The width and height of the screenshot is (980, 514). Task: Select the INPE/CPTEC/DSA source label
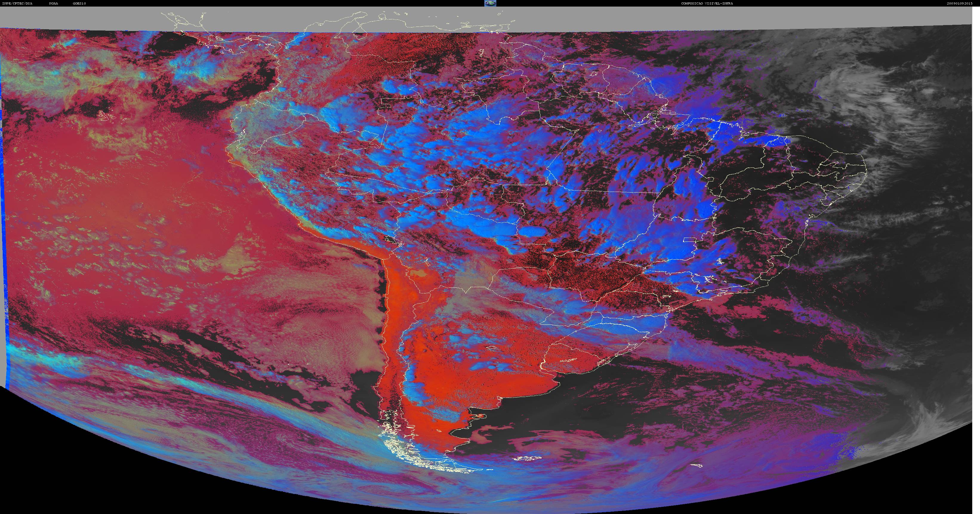pos(17,3)
